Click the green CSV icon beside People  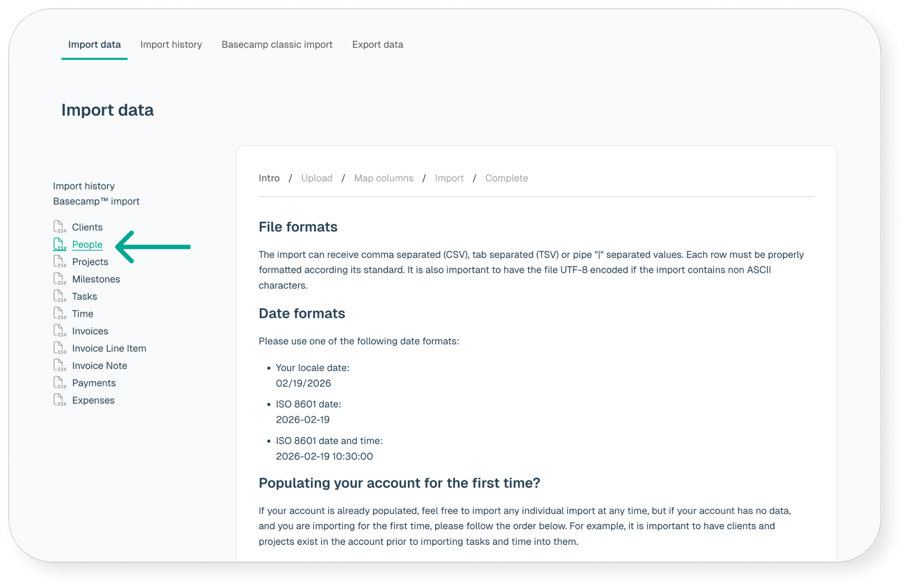pos(59,244)
